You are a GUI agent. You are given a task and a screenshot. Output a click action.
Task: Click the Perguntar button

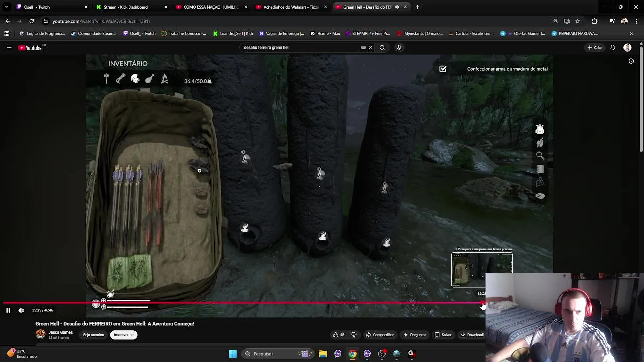[x=415, y=335]
